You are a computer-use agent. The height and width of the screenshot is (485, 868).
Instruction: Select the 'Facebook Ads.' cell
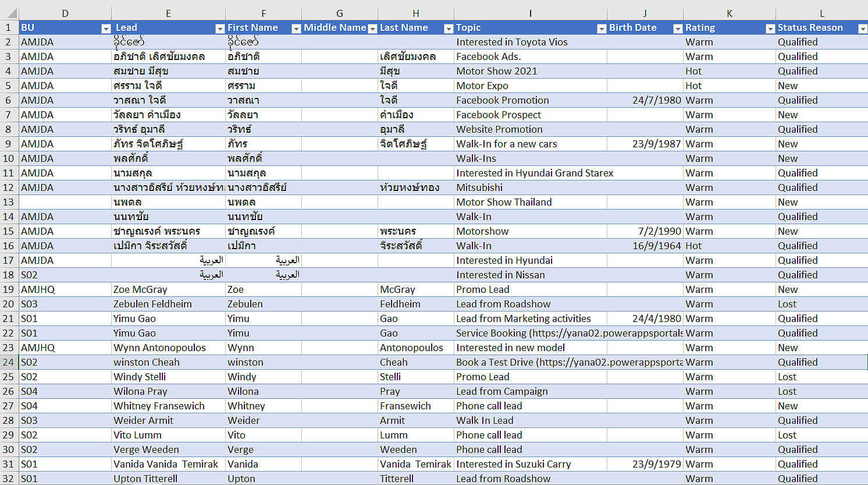tap(530, 56)
